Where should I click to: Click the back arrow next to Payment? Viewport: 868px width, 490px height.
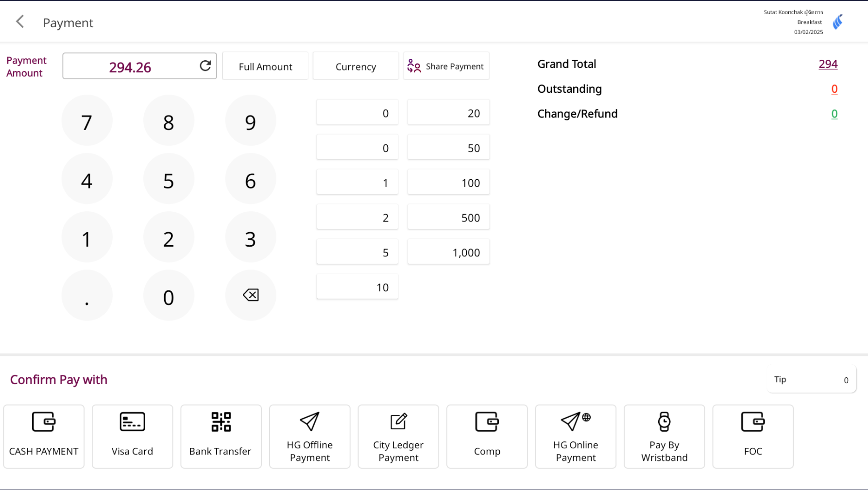click(20, 22)
